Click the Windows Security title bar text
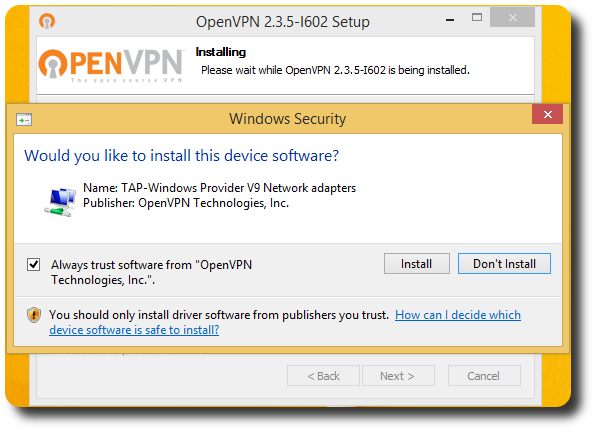Screen dimensions: 596x432 coord(287,119)
